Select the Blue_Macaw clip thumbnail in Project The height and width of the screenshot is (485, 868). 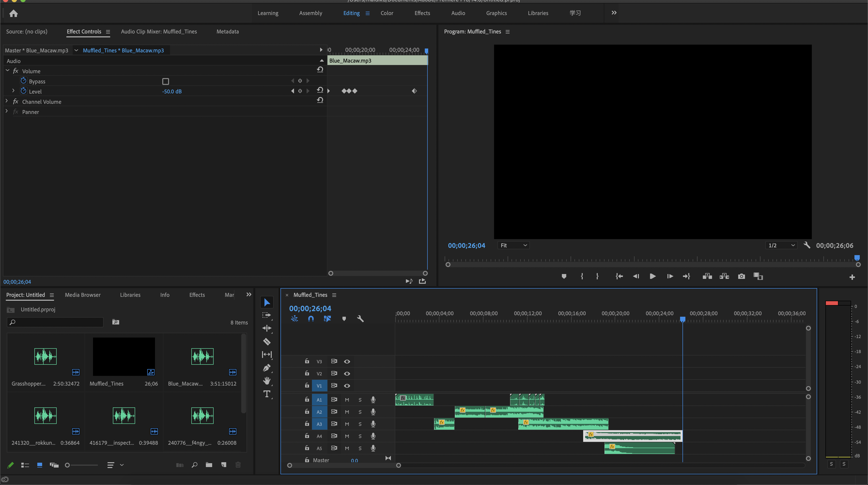[202, 356]
